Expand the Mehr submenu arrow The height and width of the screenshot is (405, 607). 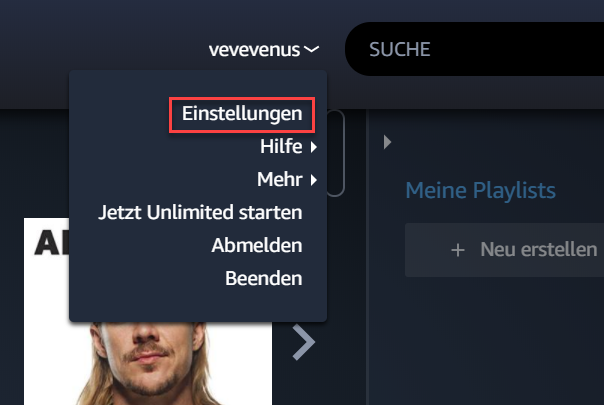(x=314, y=180)
